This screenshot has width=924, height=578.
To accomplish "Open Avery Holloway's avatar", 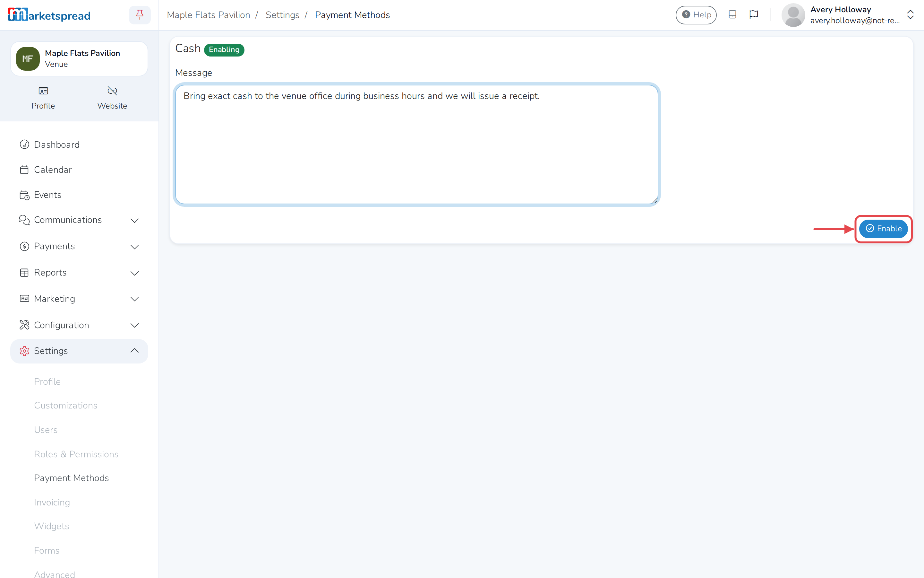I will pos(793,15).
